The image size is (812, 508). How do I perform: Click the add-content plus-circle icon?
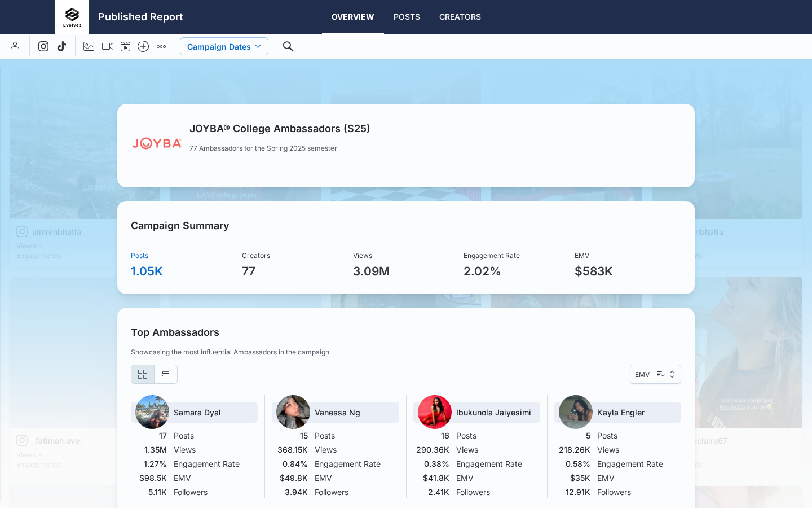tap(143, 46)
